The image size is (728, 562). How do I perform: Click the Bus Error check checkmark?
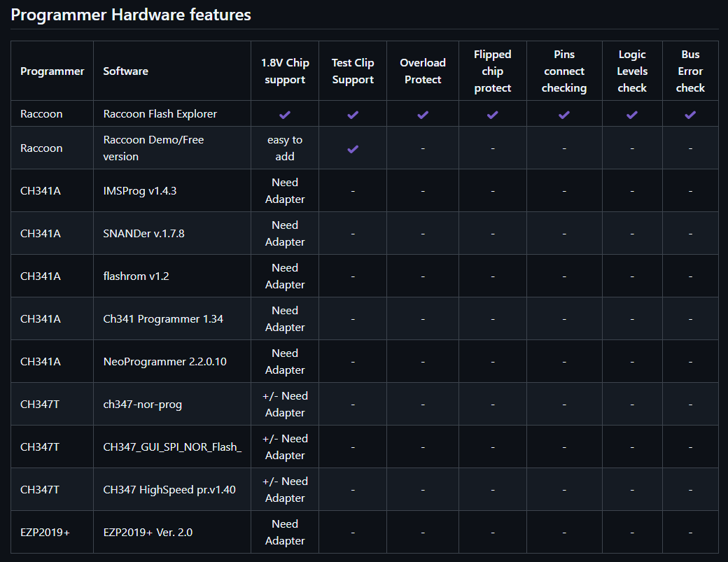pyautogui.click(x=690, y=115)
